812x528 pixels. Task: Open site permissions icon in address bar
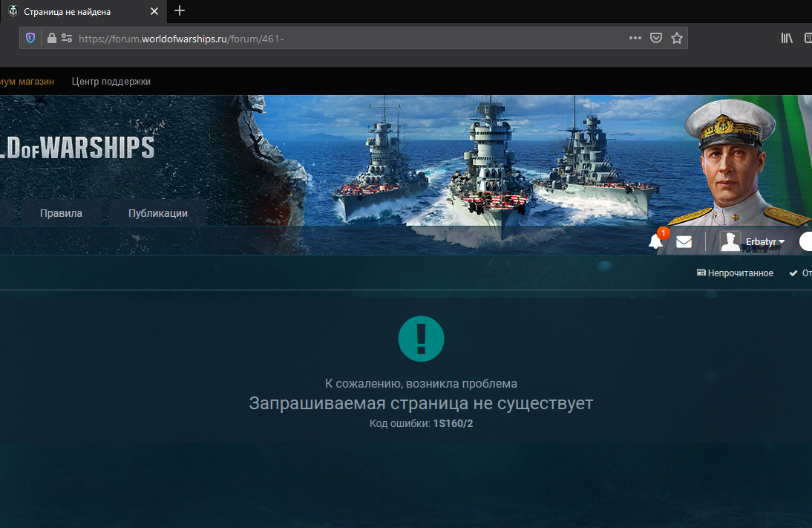67,39
